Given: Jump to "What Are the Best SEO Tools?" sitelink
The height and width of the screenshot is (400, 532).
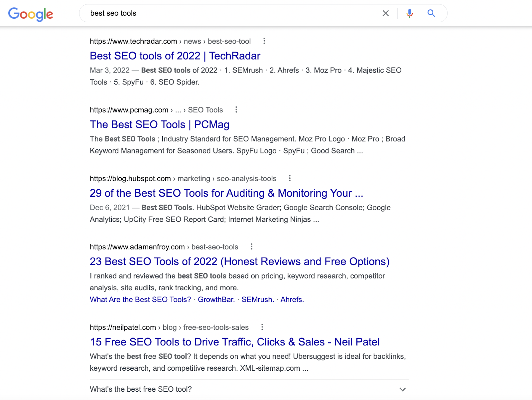Looking at the screenshot, I should pyautogui.click(x=140, y=300).
